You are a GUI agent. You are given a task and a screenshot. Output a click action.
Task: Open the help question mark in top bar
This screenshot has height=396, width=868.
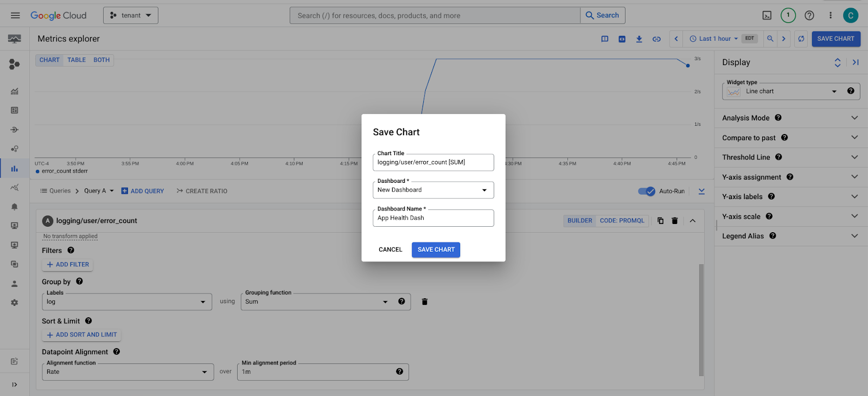[x=809, y=15]
